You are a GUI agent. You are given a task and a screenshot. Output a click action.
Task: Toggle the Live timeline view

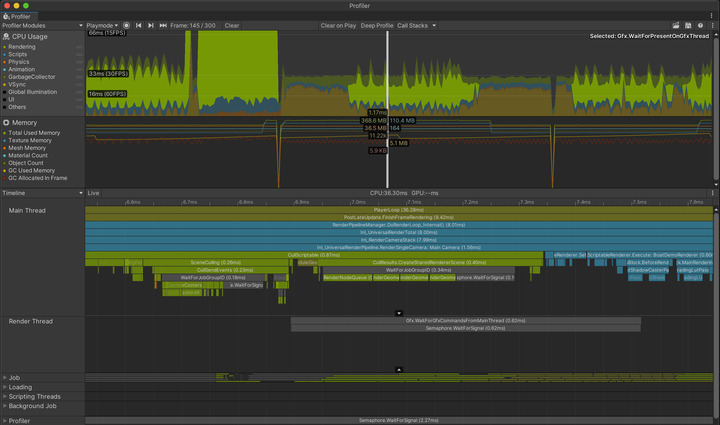coord(94,193)
